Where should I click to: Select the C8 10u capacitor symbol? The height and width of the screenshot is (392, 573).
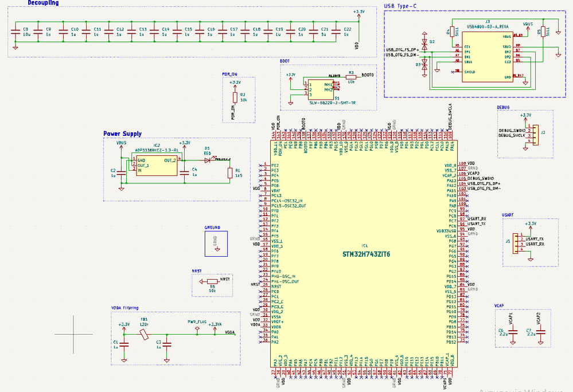[x=15, y=32]
